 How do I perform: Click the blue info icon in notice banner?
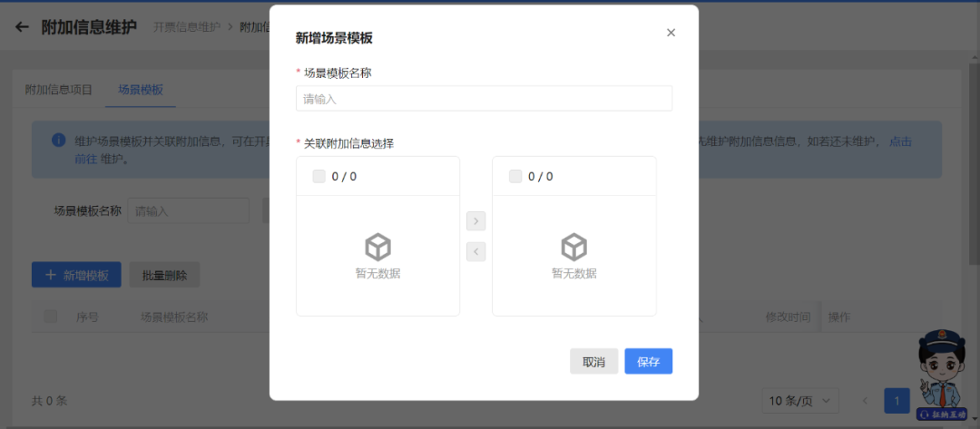(x=58, y=141)
